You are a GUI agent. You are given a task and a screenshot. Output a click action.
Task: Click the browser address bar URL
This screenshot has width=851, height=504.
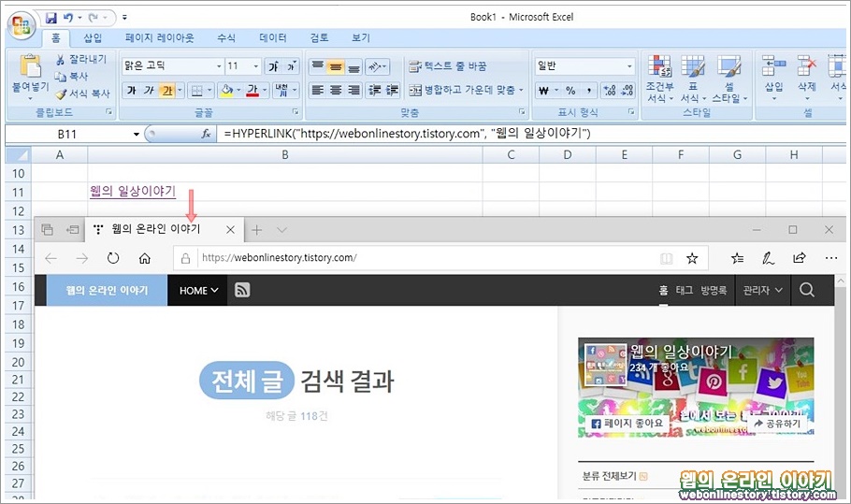click(280, 258)
